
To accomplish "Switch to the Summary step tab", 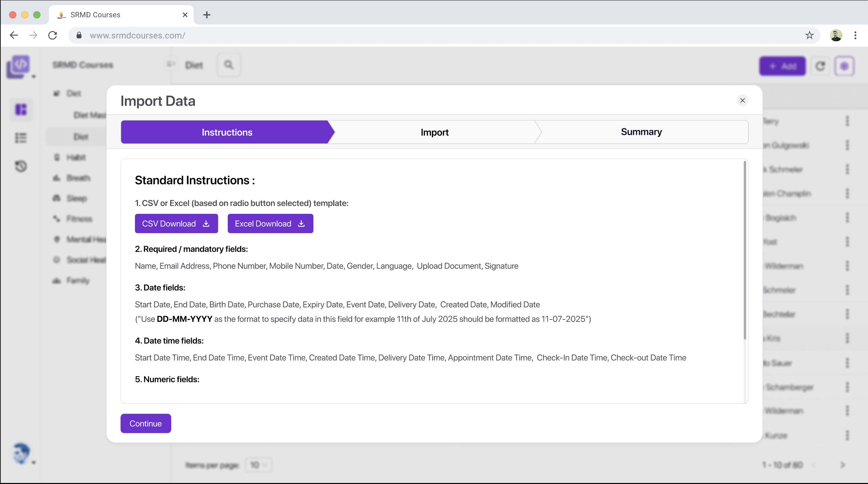I will coord(641,132).
